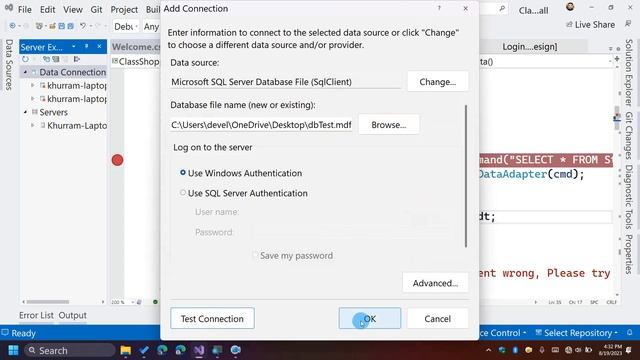Viewport: 640px width, 360px height.
Task: Collapse the Servers tree node
Action: click(x=25, y=112)
